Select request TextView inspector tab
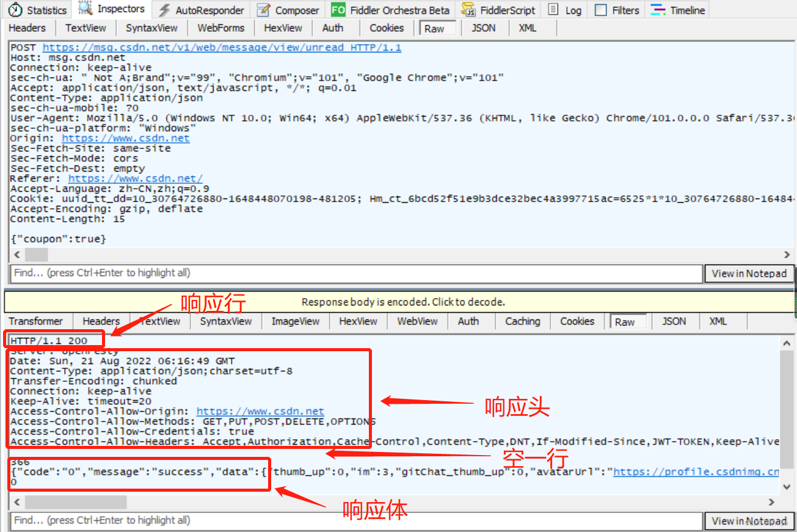This screenshot has width=797, height=532. [x=86, y=27]
